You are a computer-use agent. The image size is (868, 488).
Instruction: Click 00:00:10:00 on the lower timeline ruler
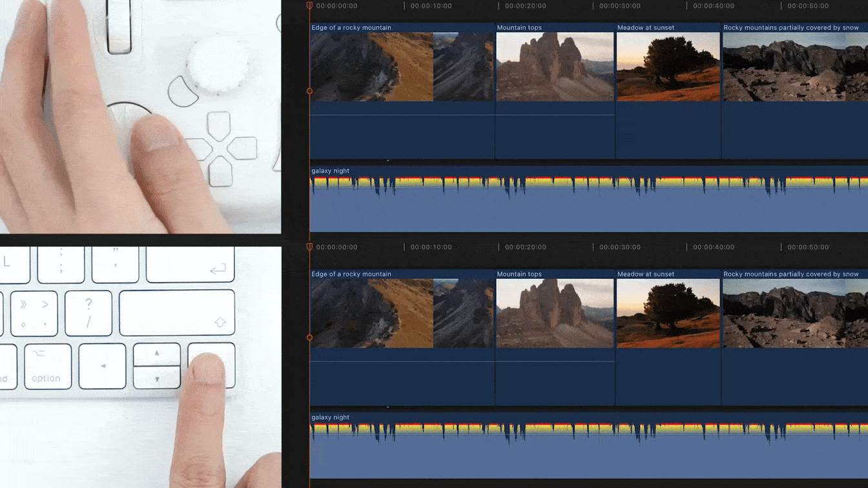coord(431,247)
